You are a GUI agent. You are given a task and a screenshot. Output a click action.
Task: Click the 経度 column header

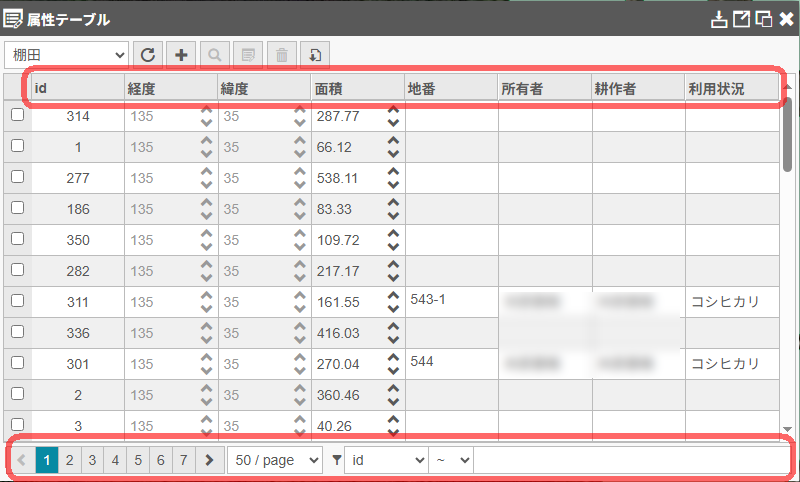click(171, 88)
